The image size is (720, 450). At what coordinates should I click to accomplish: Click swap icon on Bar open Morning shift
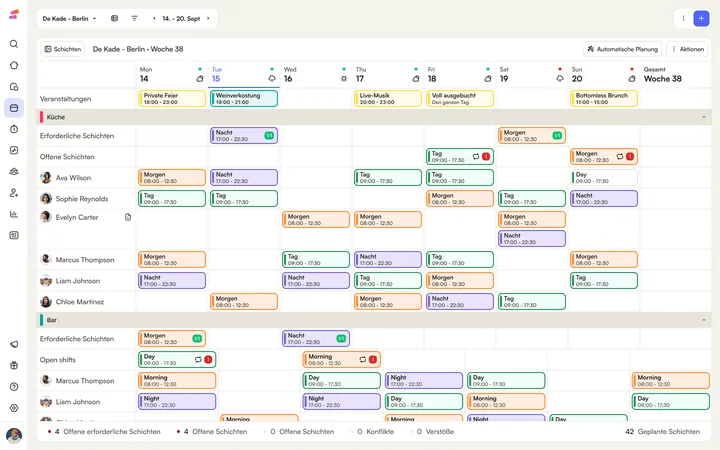(x=363, y=360)
